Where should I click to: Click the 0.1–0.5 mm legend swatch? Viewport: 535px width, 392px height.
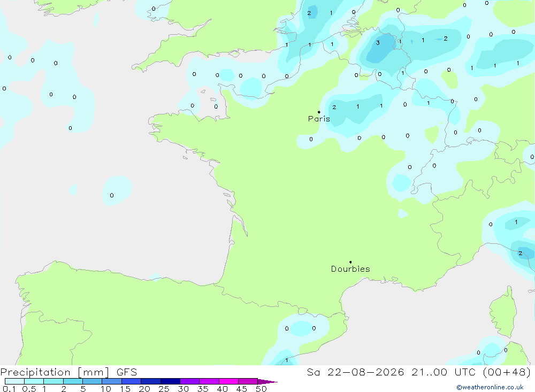14,381
